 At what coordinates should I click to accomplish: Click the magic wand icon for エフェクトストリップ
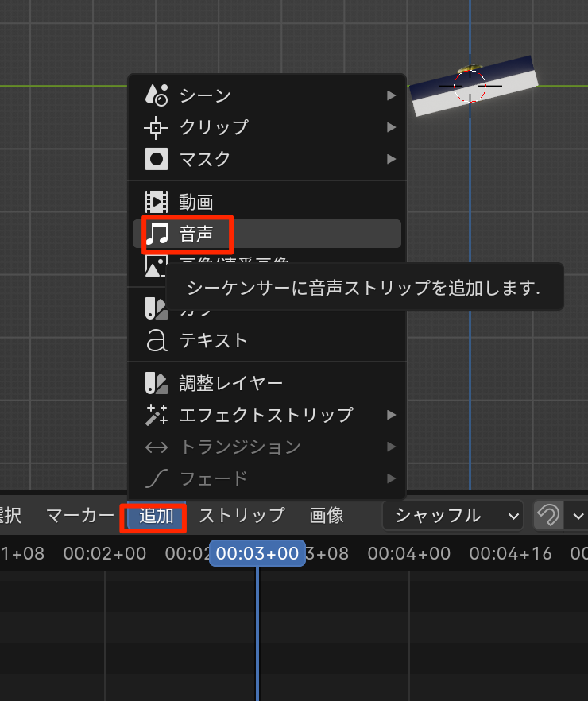pyautogui.click(x=157, y=415)
